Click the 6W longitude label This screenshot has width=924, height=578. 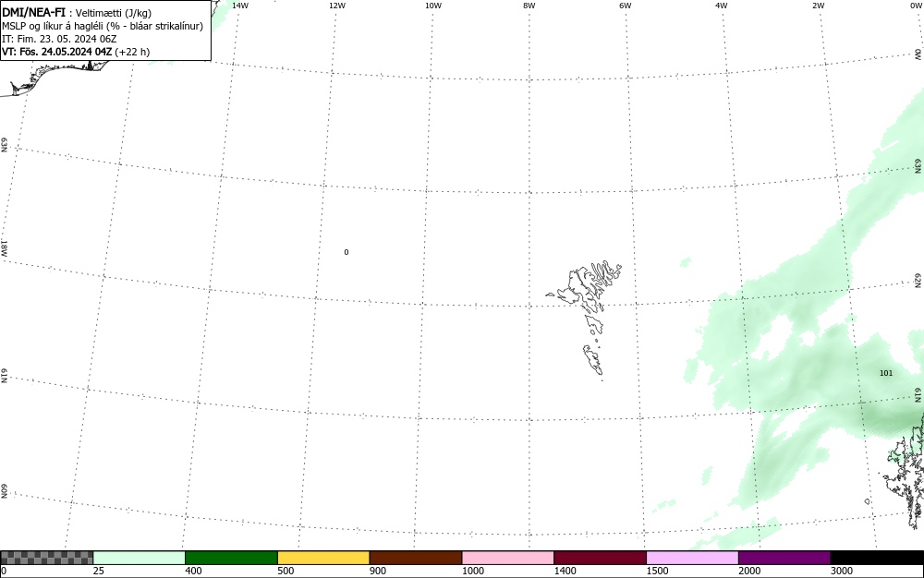tap(626, 6)
